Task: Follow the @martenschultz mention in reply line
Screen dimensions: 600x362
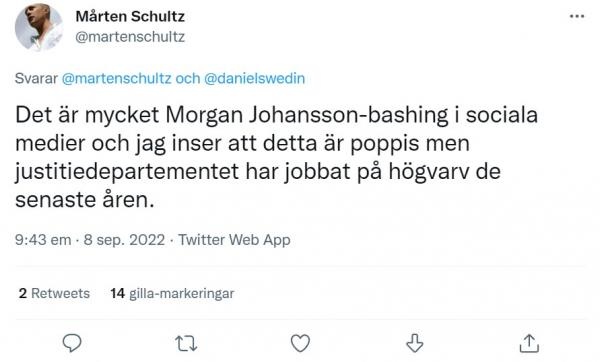Action: 116,78
